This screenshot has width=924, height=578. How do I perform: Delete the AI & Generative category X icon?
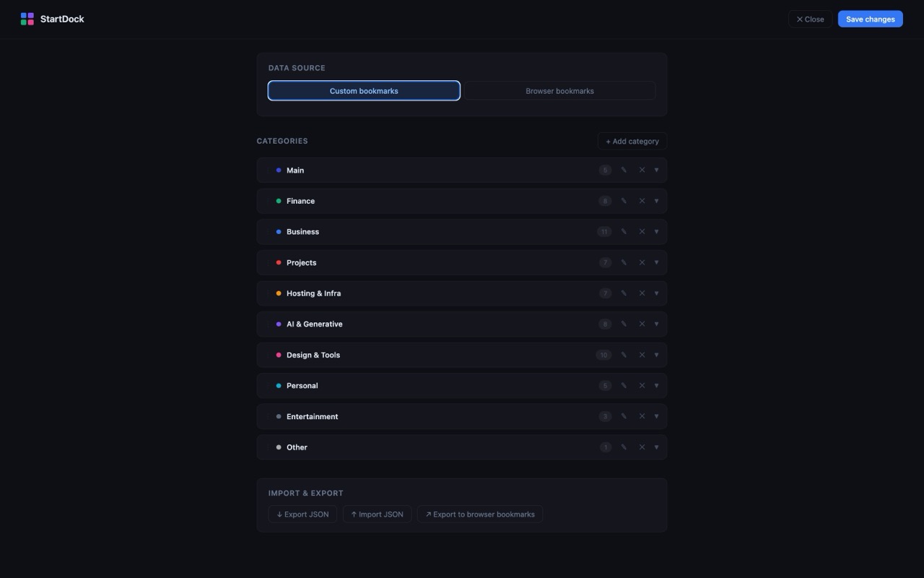click(642, 324)
